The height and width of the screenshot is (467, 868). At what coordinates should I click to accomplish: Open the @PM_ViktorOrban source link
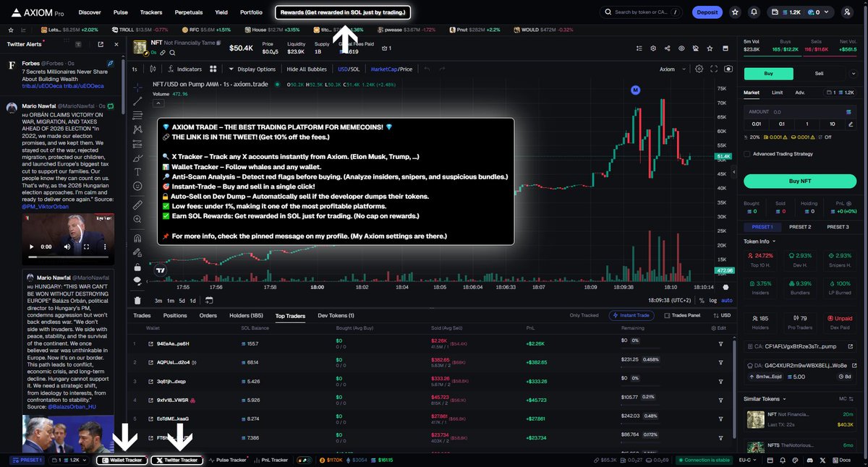click(x=44, y=207)
